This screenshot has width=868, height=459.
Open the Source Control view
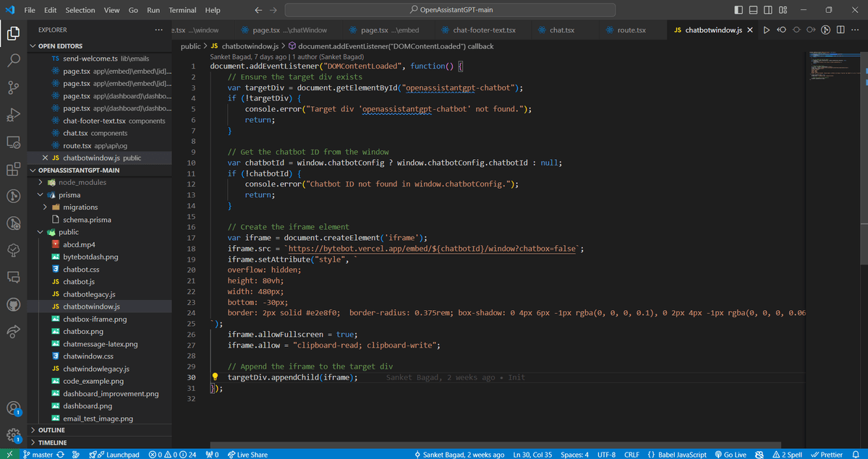13,86
